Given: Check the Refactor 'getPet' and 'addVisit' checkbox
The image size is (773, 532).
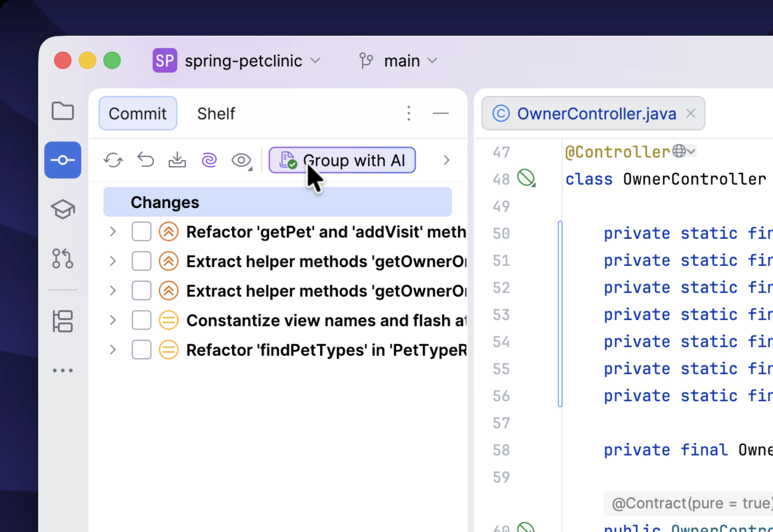Looking at the screenshot, I should click(141, 232).
